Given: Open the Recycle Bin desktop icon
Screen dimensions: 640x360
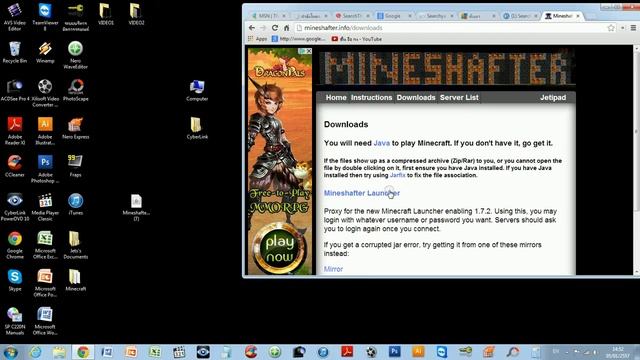Looking at the screenshot, I should [15, 52].
